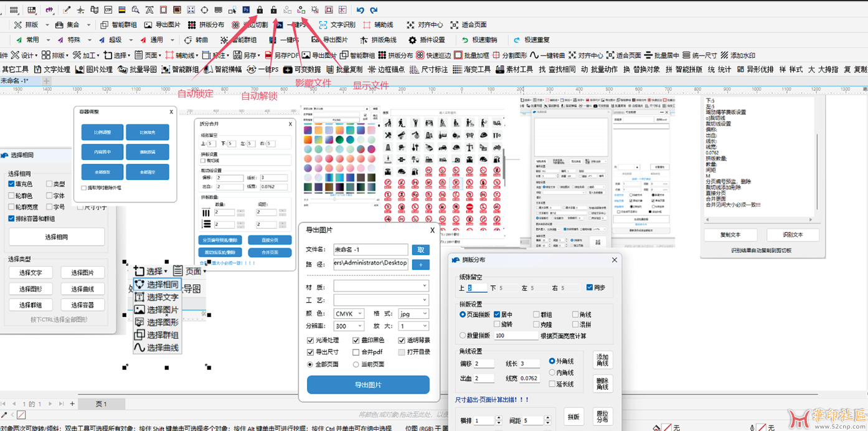Screen dimensions: 868x431
Task: Open the 颜色 CMYK dropdown
Action: [349, 313]
